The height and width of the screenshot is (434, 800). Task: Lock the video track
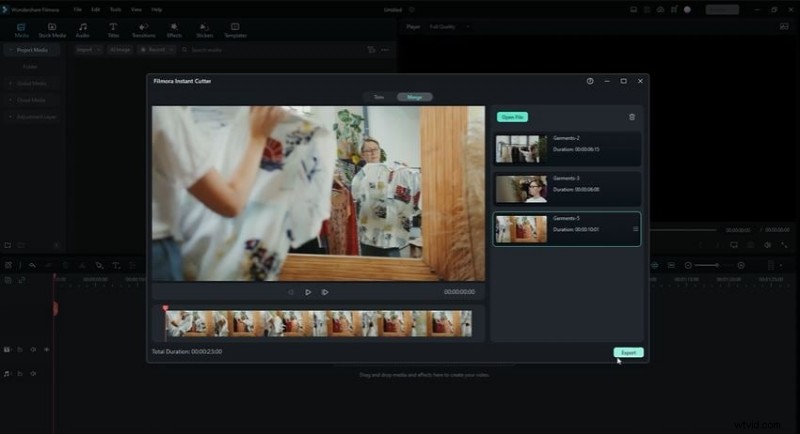20,350
